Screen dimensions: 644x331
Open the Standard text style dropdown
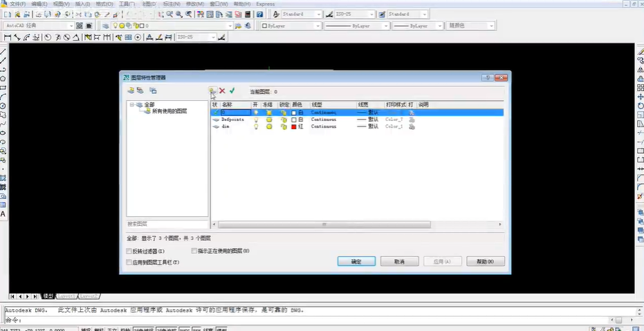point(319,15)
